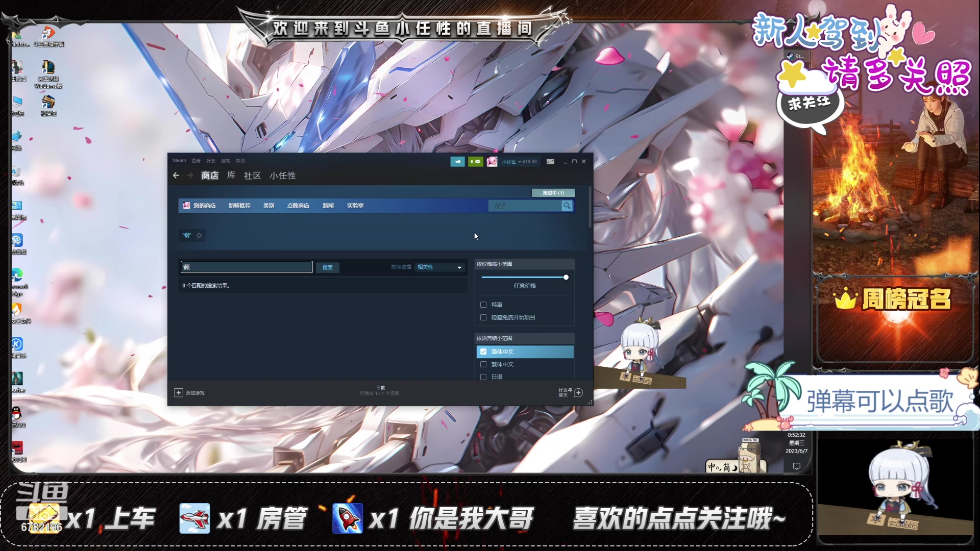Open the recycle bin desktop icon
Image resolution: width=980 pixels, height=551 pixels.
pyautogui.click(x=18, y=174)
